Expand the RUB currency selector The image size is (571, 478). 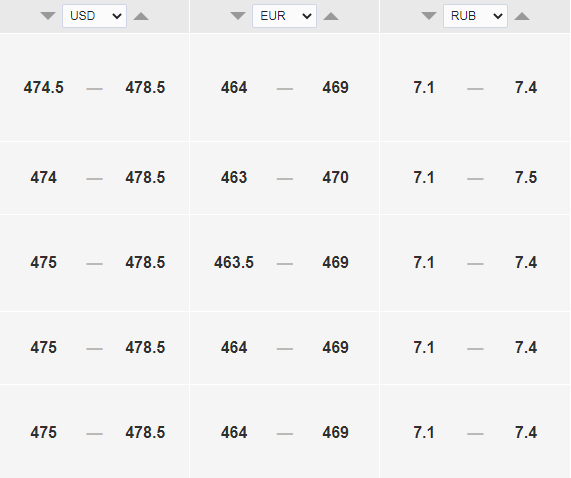[475, 16]
